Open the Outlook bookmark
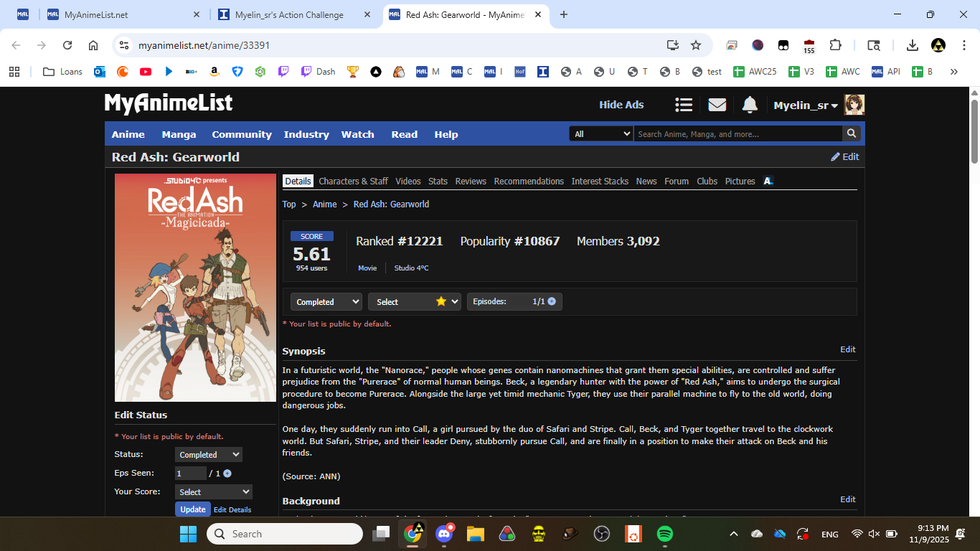 [100, 72]
